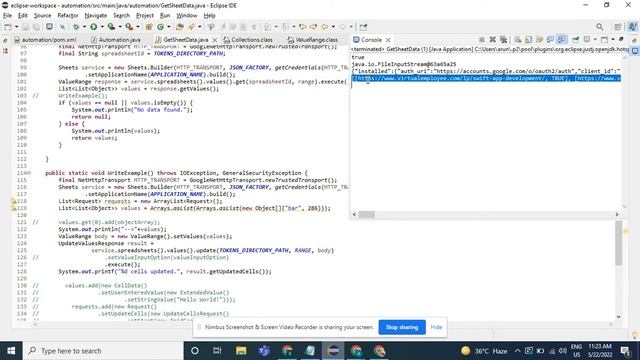The height and width of the screenshot is (360, 640).
Task: Click Remove Launch icon in Console toolbar
Action: tap(493, 40)
